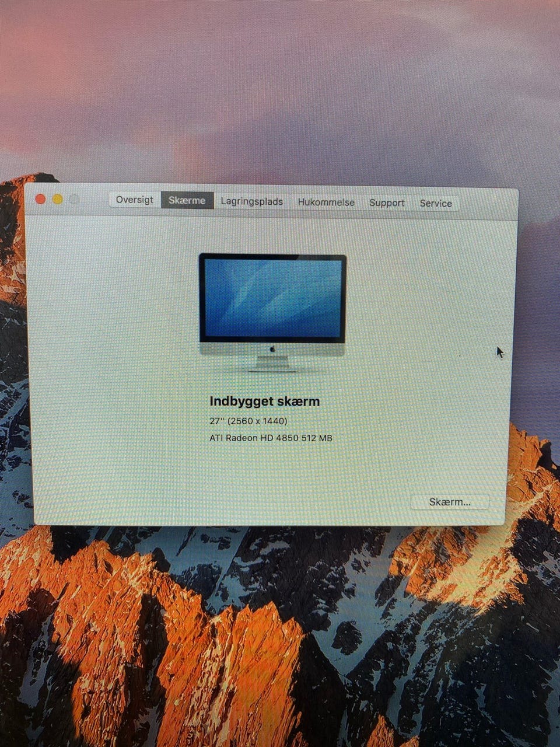Click the Indbygget skærm heading
The image size is (560, 747).
(x=265, y=402)
